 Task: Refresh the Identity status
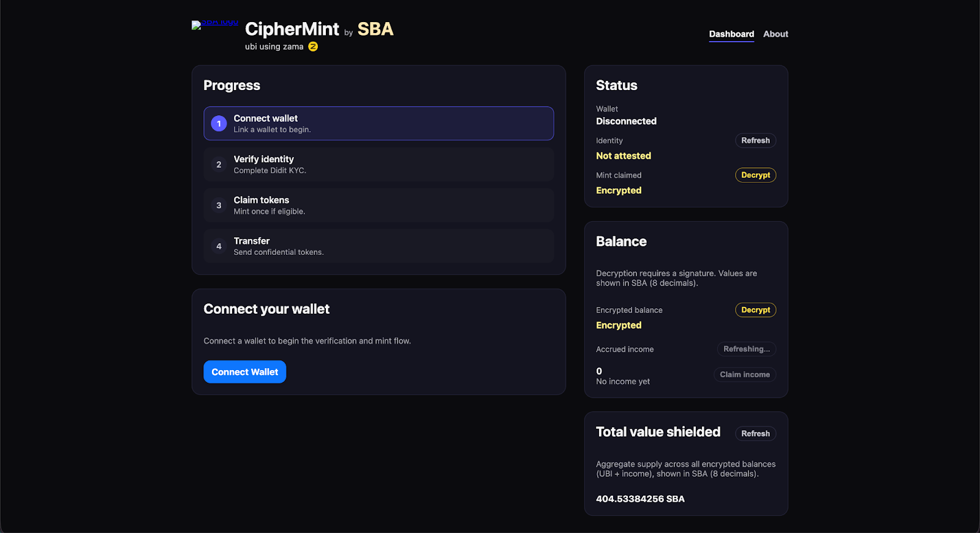(x=755, y=140)
